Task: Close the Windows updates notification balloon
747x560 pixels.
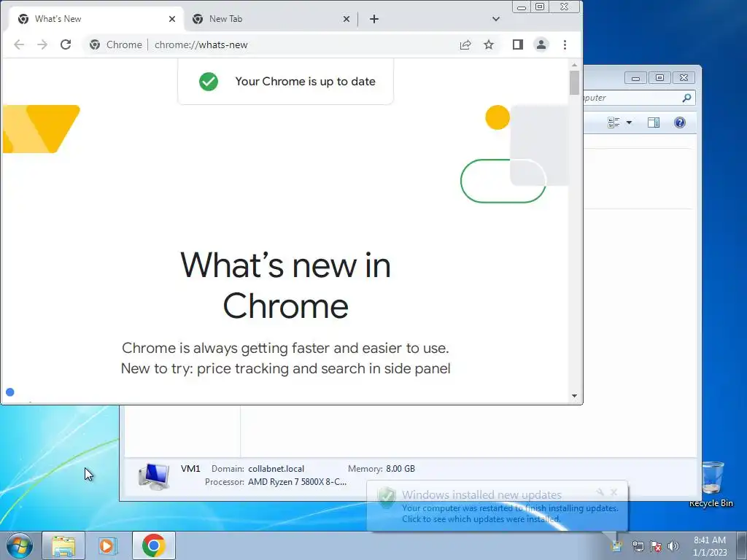Action: coord(614,492)
